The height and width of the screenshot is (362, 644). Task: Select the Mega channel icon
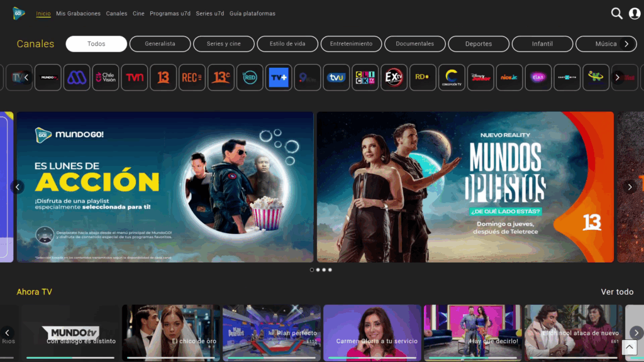77,77
